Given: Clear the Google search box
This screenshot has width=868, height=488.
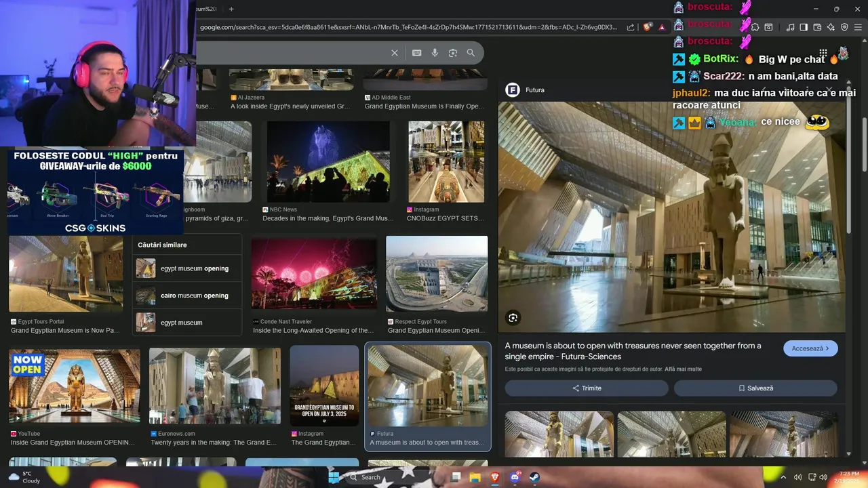Looking at the screenshot, I should click(x=395, y=53).
